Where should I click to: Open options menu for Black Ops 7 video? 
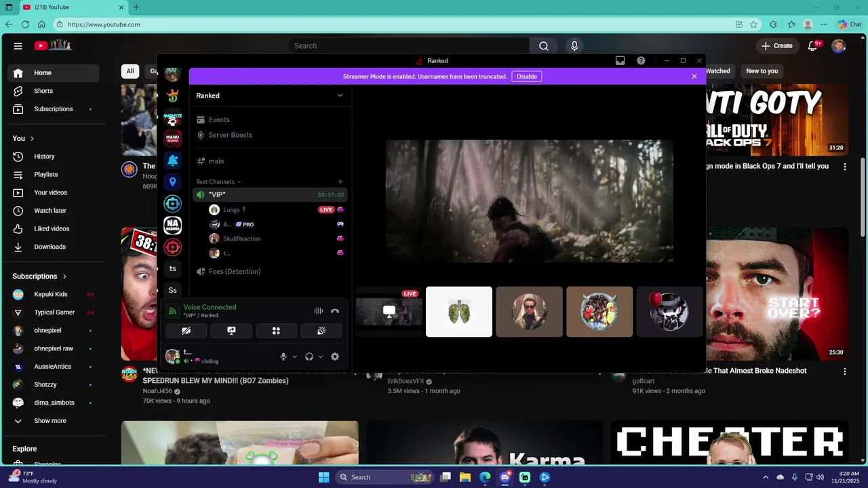[845, 167]
